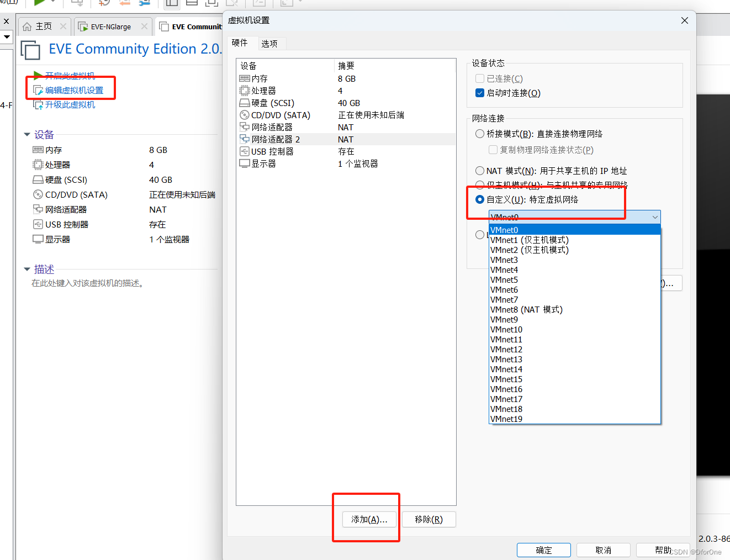730x560 pixels.
Task: Toggle 复制物理网络连接状态(P) checkbox
Action: click(493, 150)
